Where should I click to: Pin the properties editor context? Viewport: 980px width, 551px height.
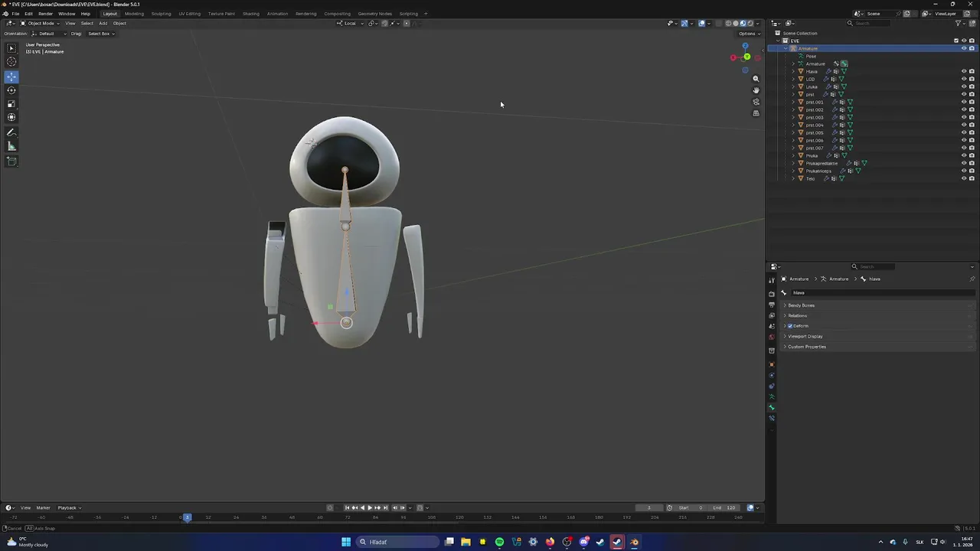[972, 279]
